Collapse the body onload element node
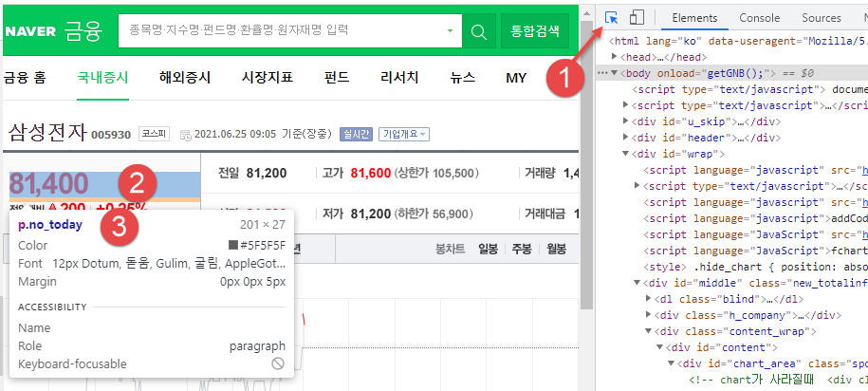 point(614,73)
